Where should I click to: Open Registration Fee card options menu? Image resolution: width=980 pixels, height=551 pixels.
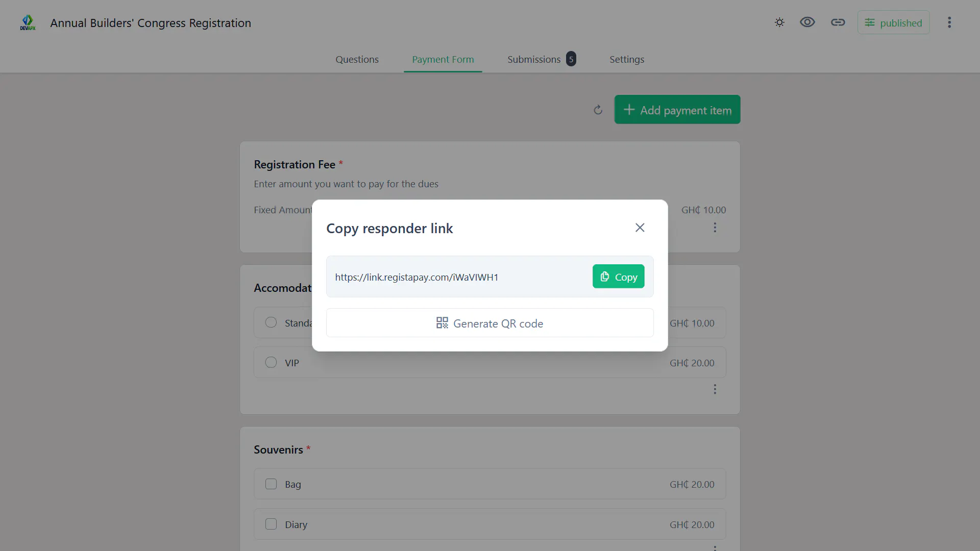[x=715, y=228]
